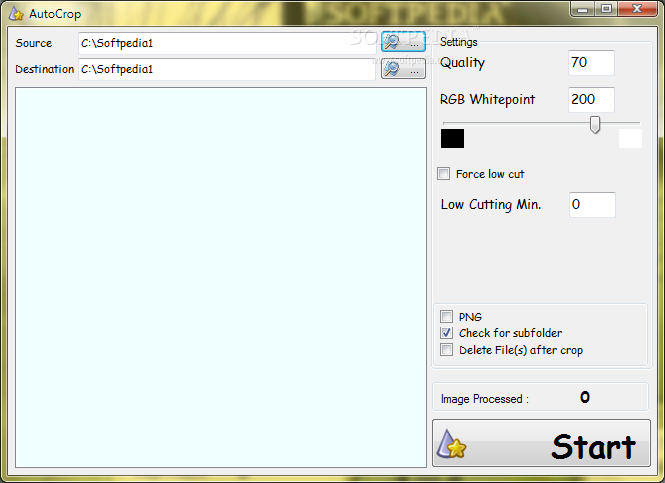Click the black color swatch
Image resolution: width=665 pixels, height=483 pixels.
pyautogui.click(x=452, y=139)
